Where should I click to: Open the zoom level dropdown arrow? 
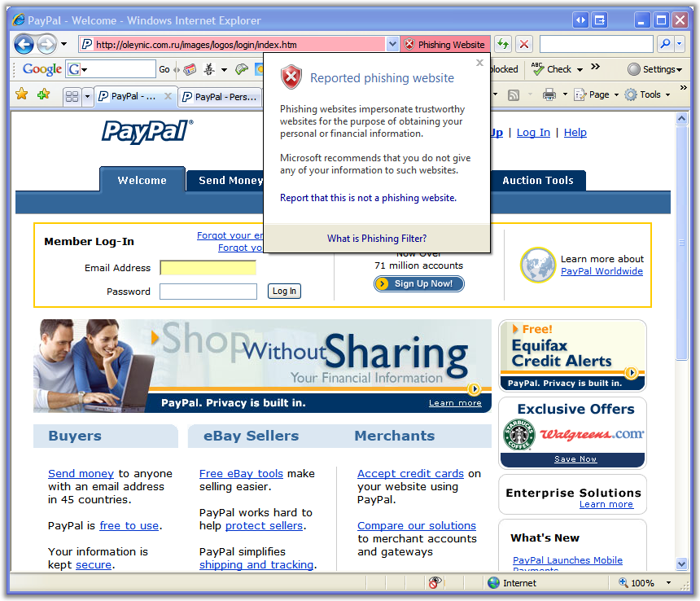(x=669, y=583)
